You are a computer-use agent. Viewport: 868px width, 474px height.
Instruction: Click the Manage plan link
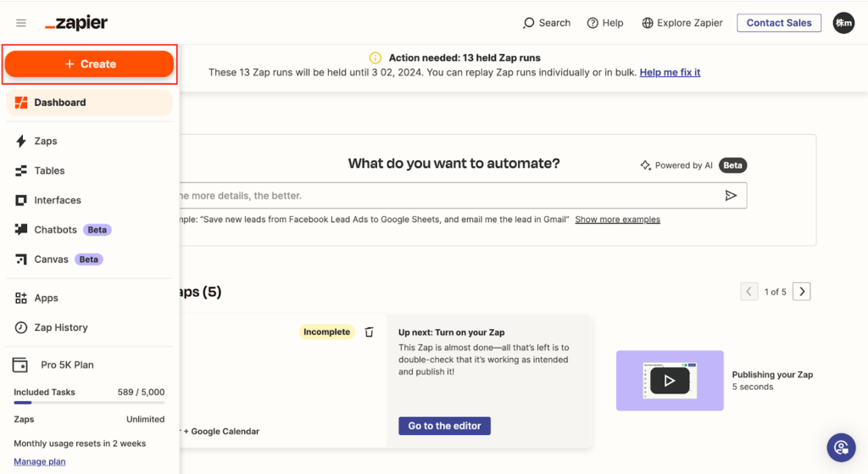click(x=39, y=461)
